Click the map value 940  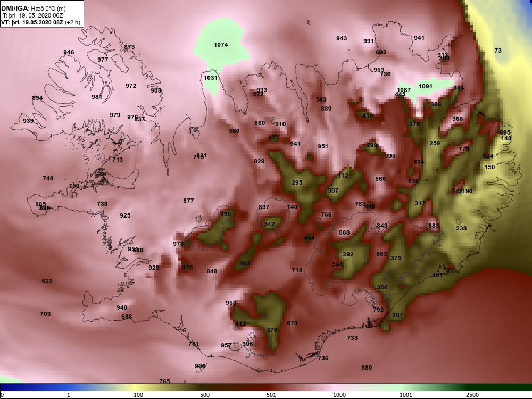pos(122,307)
